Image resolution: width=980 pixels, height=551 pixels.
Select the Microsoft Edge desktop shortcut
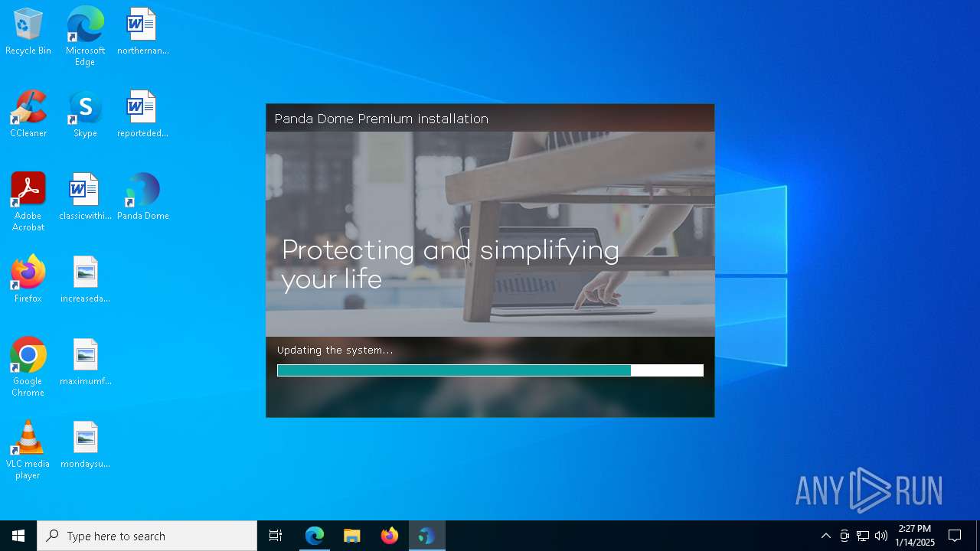[x=85, y=37]
